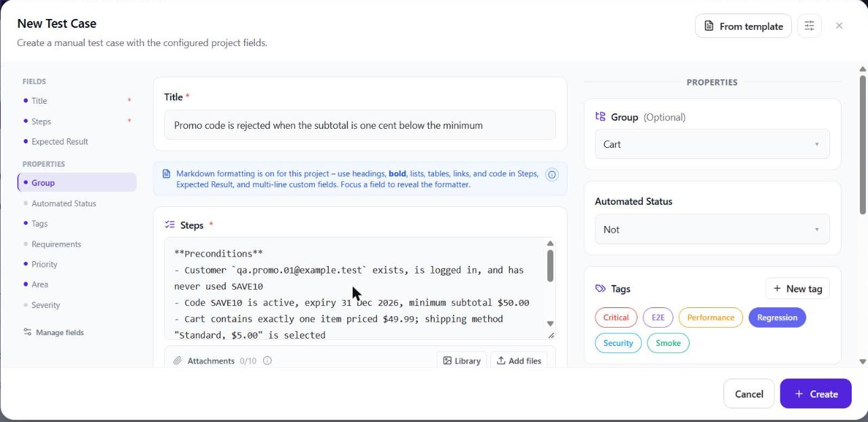The width and height of the screenshot is (868, 422).
Task: Click the info icon beside Attachments count
Action: tap(267, 360)
